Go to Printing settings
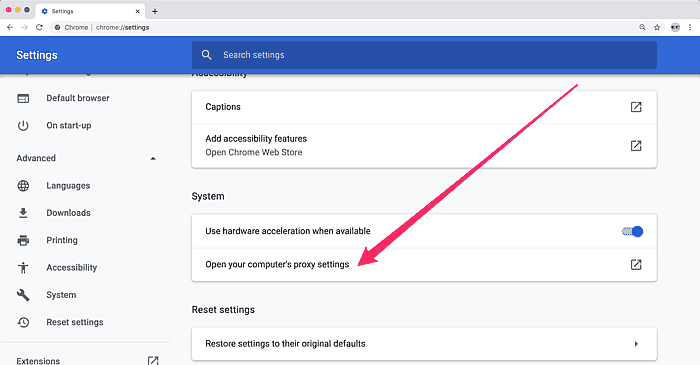The width and height of the screenshot is (700, 365). pos(62,240)
